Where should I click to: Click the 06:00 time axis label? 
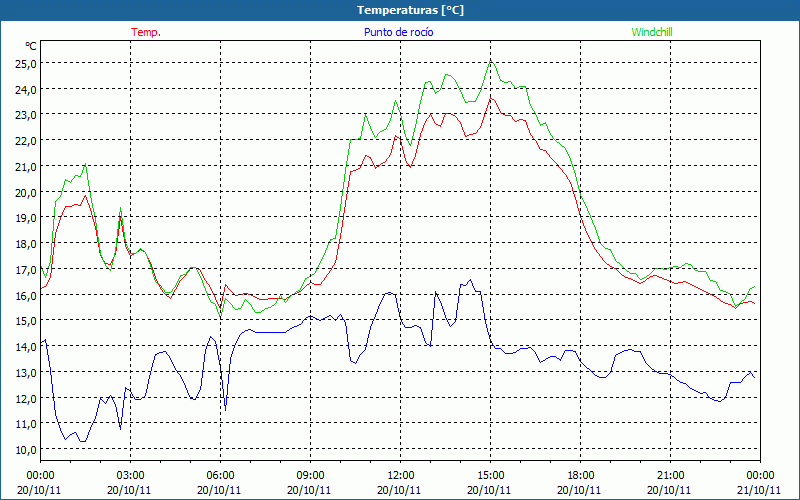[x=220, y=476]
